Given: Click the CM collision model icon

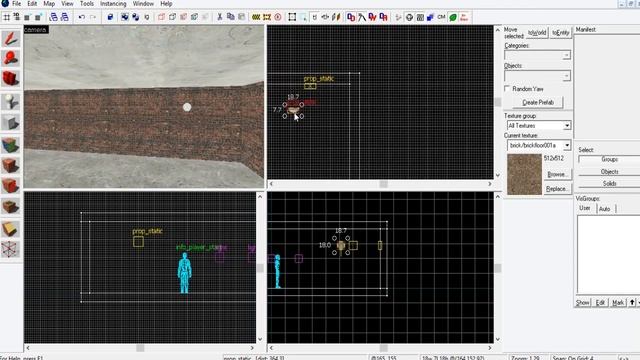Looking at the screenshot, I should [442, 17].
